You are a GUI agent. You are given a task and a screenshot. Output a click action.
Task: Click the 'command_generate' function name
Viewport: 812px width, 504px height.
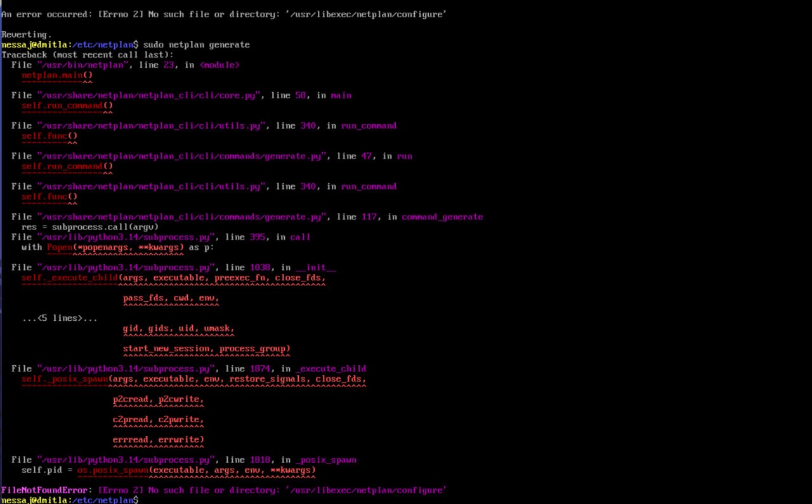(442, 217)
